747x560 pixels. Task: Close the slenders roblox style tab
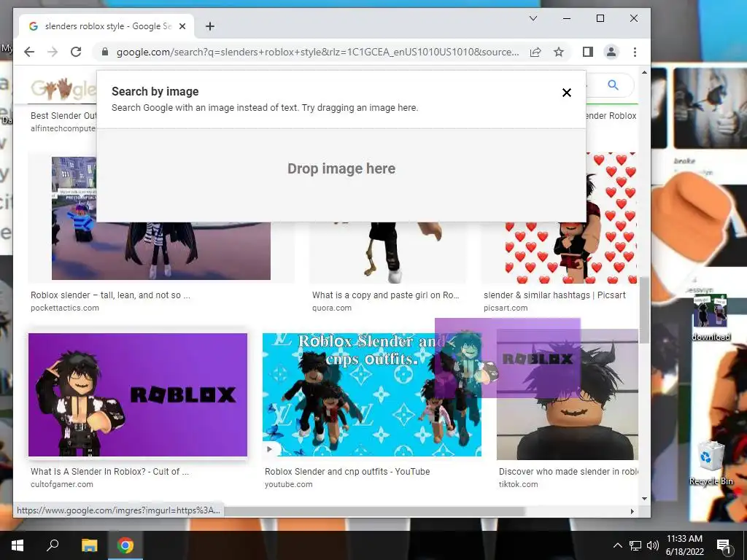click(x=182, y=26)
